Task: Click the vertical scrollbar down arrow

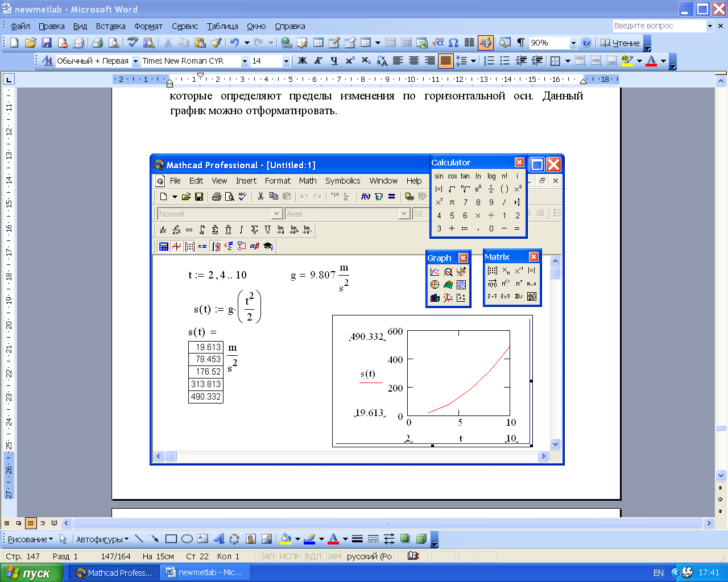Action: (721, 476)
